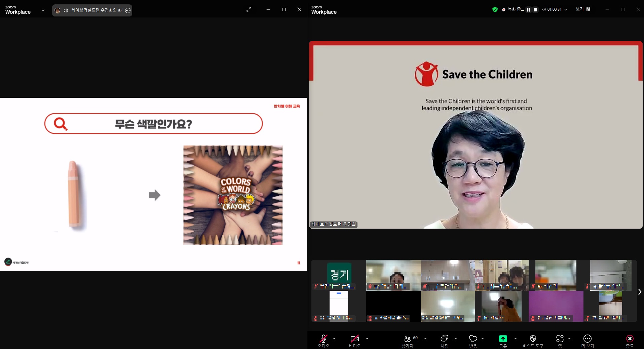
Task: Click the red magnifier icon on the slide
Action: tap(61, 124)
